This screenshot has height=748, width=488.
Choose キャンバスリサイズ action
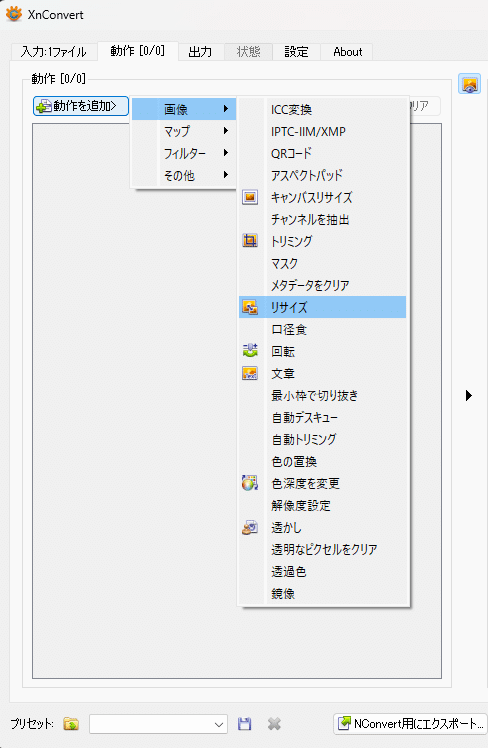(x=322, y=197)
